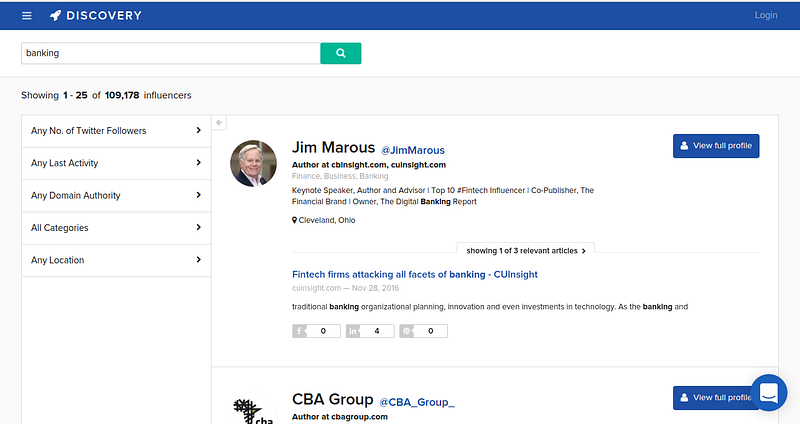The image size is (800, 424).
Task: Click the Login link
Action: point(766,15)
